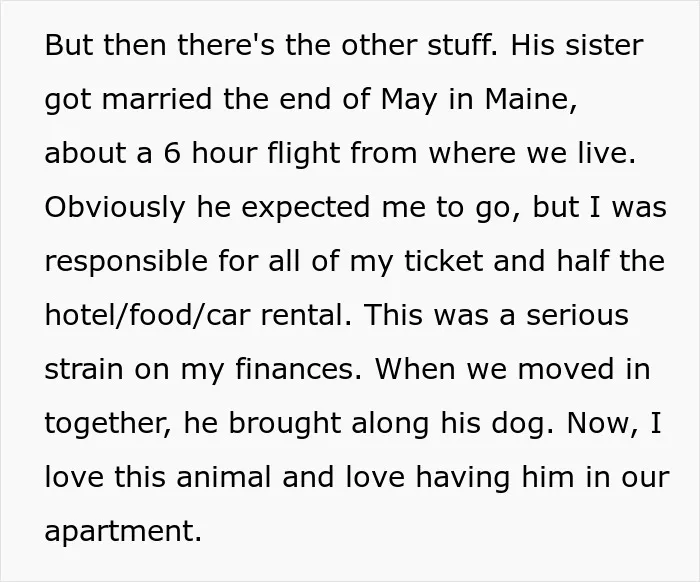Screen dimensions: 700x582
Task: Click the word "brought" in the paragraph
Action: pos(285,424)
